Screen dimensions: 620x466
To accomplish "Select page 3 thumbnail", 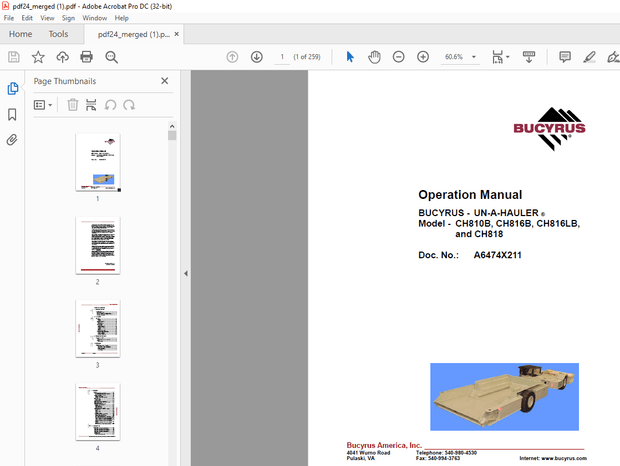I will tap(98, 329).
